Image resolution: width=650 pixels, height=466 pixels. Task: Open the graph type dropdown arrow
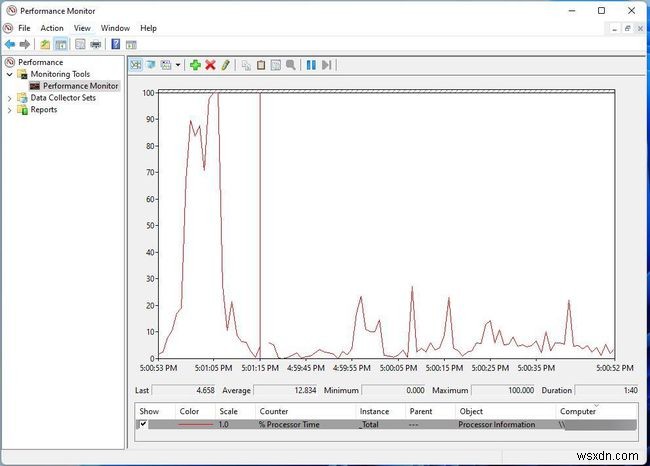pos(178,65)
